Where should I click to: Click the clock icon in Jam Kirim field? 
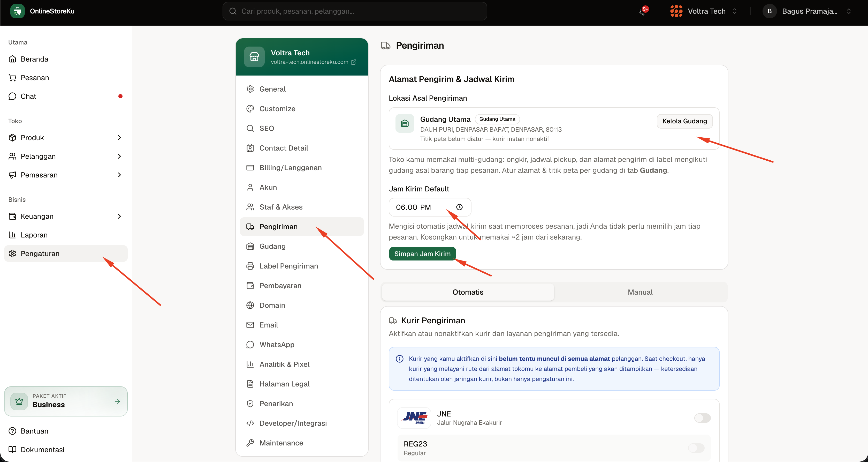pyautogui.click(x=459, y=207)
